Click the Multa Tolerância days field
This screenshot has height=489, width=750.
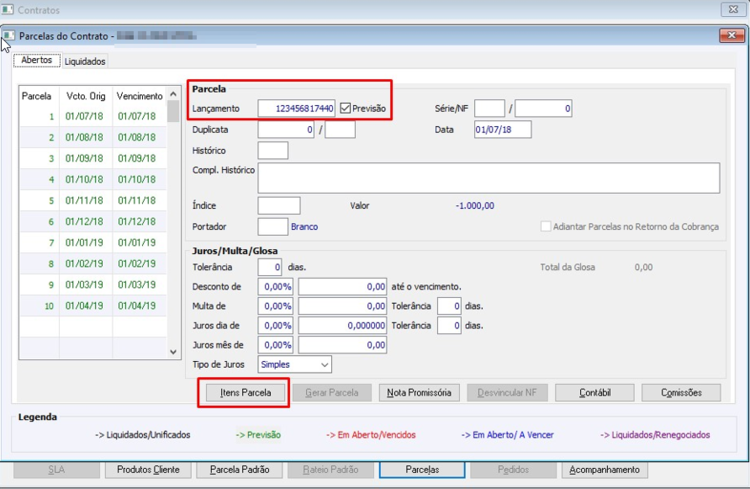point(449,306)
